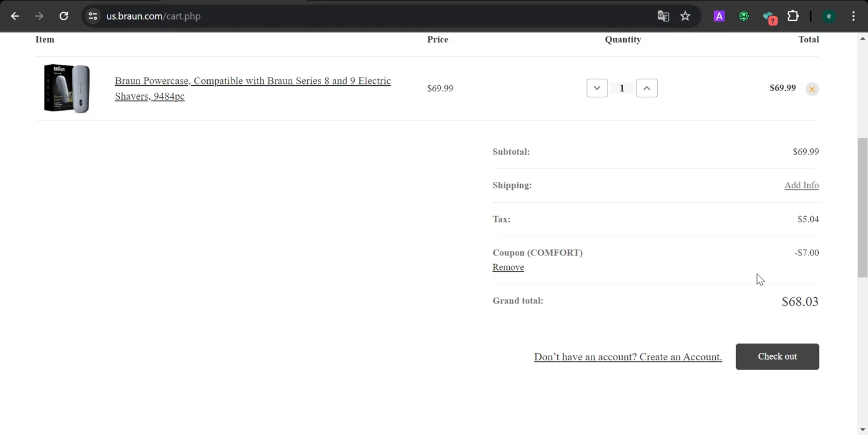
Task: Open the bird extension with badge 7
Action: [x=768, y=17]
